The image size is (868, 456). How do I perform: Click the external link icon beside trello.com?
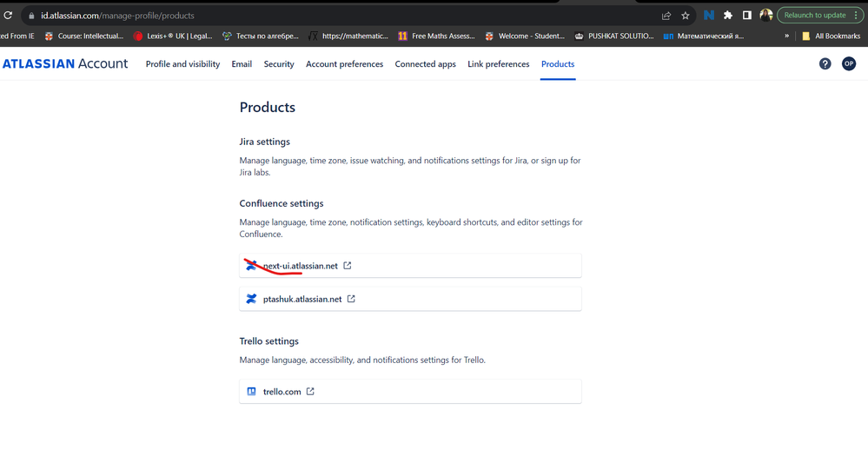[310, 391]
